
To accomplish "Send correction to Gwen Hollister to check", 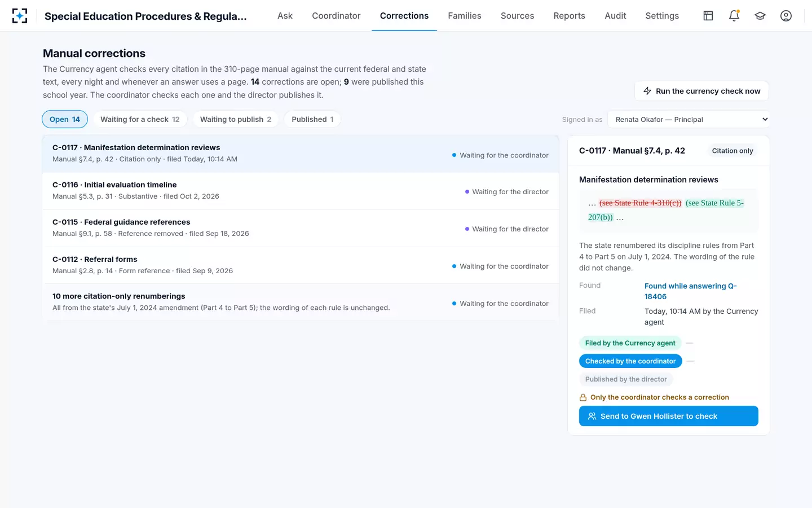I will 668,416.
